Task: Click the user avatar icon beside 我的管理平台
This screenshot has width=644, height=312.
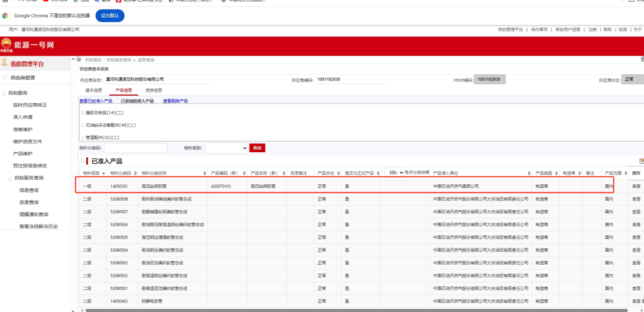Action: coord(4,64)
